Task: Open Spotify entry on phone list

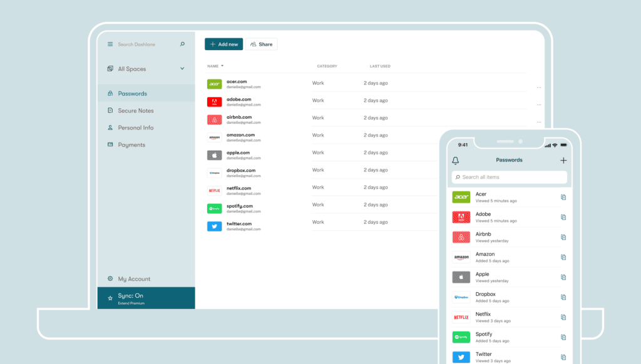Action: 510,338
